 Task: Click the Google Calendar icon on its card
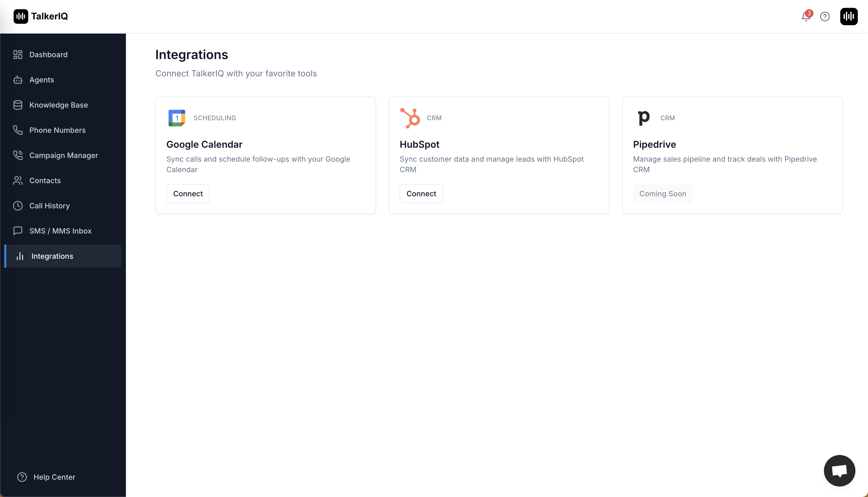coord(177,118)
